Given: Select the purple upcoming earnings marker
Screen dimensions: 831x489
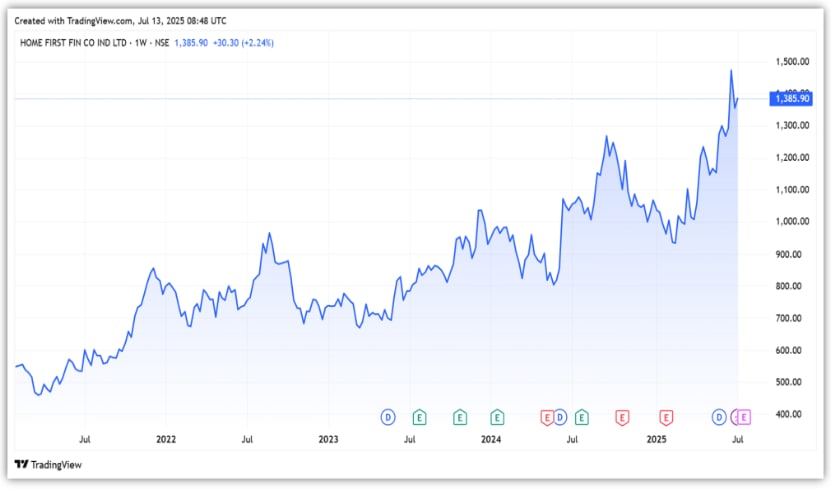Looking at the screenshot, I should 743,416.
